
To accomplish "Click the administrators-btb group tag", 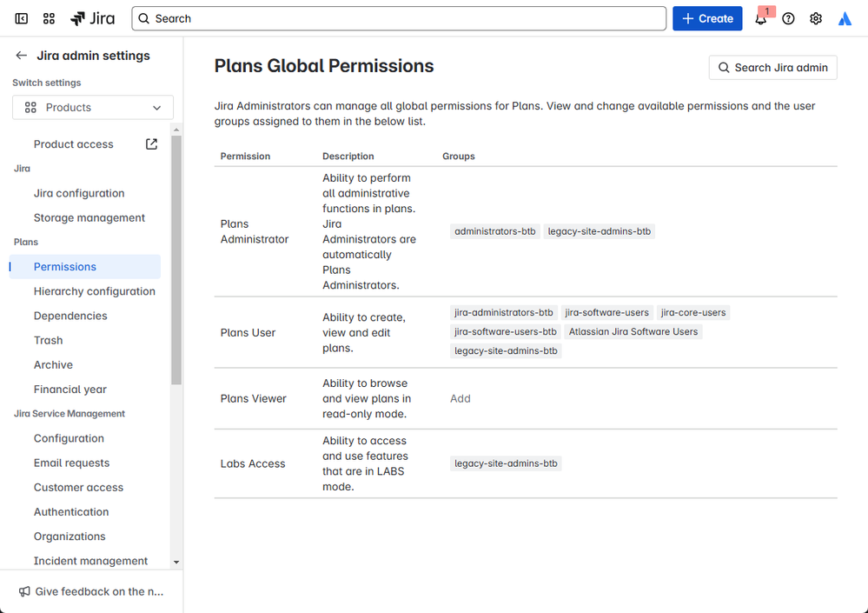I will 495,231.
